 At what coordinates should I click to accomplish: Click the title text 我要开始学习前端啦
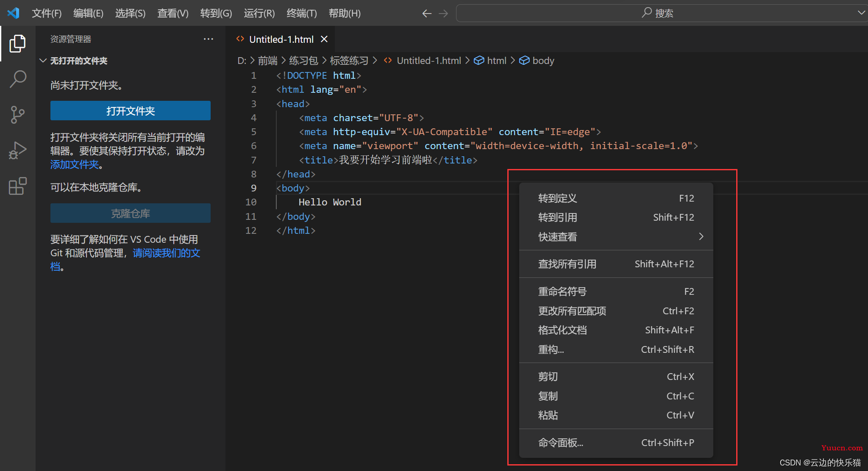pos(385,160)
